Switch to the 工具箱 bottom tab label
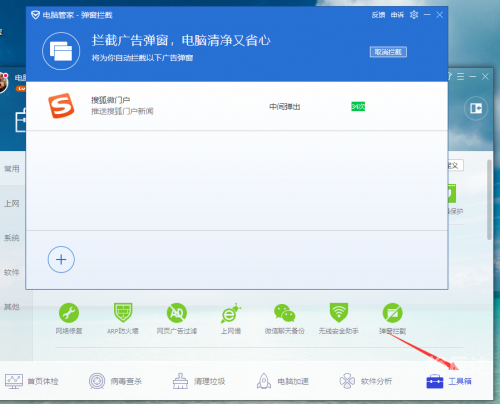 pos(460,381)
